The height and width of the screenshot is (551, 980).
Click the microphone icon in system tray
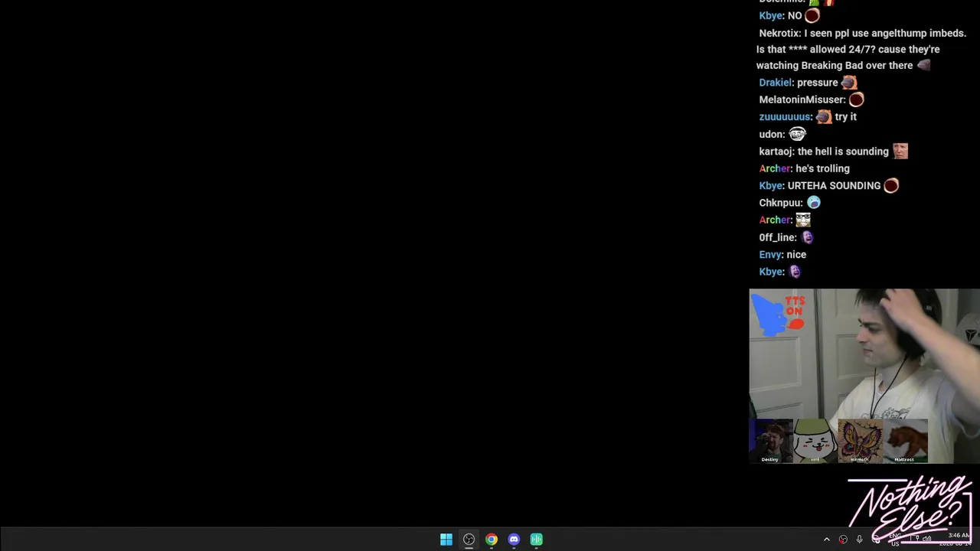[859, 540]
